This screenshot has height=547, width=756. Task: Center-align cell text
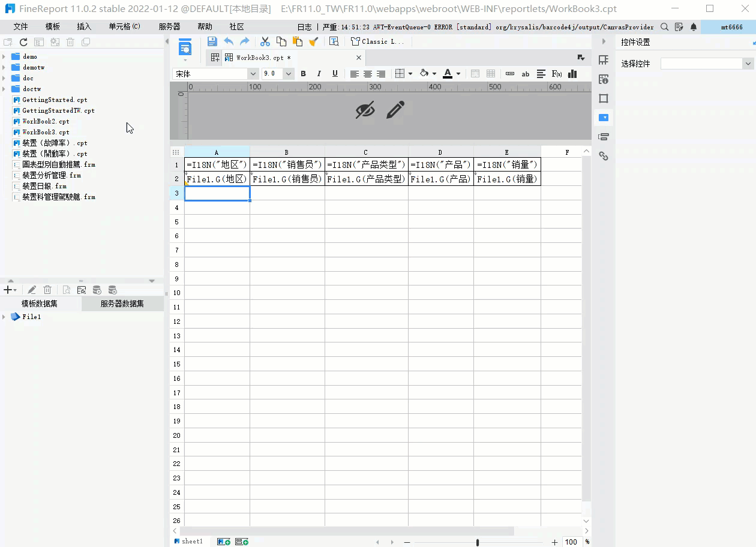tap(367, 74)
